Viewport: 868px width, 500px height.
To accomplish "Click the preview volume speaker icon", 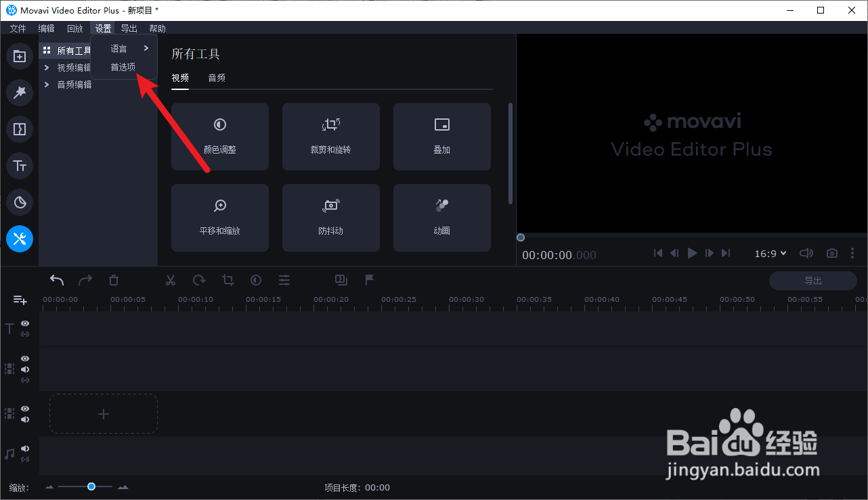I will click(x=806, y=253).
